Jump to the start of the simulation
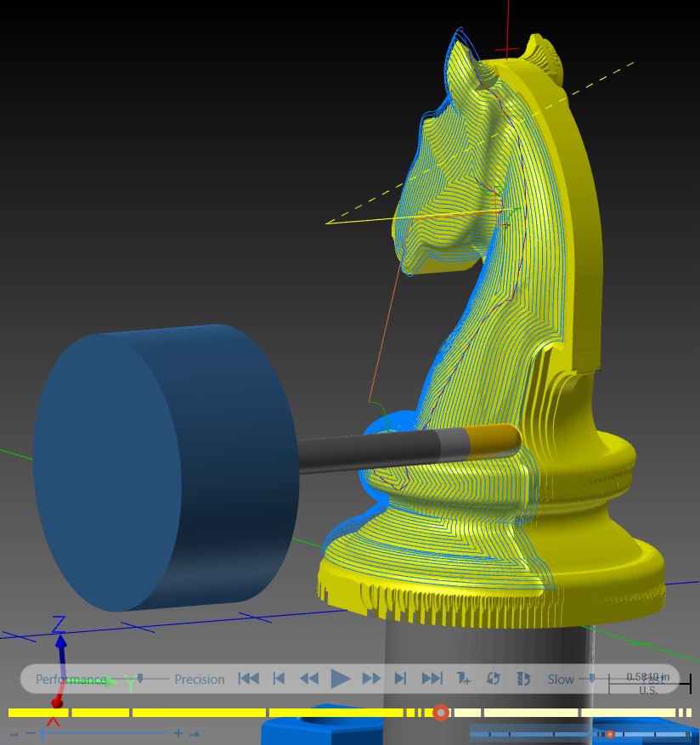Image resolution: width=700 pixels, height=745 pixels. point(249,679)
